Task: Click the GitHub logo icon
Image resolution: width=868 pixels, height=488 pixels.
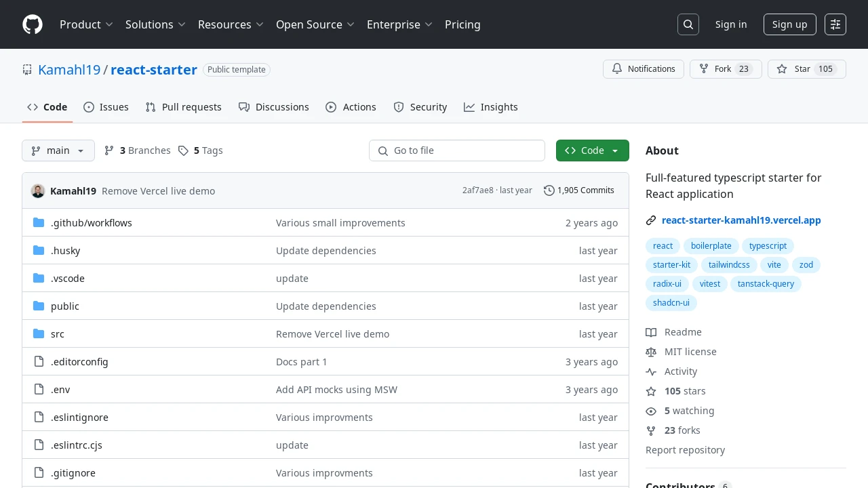Action: (33, 24)
